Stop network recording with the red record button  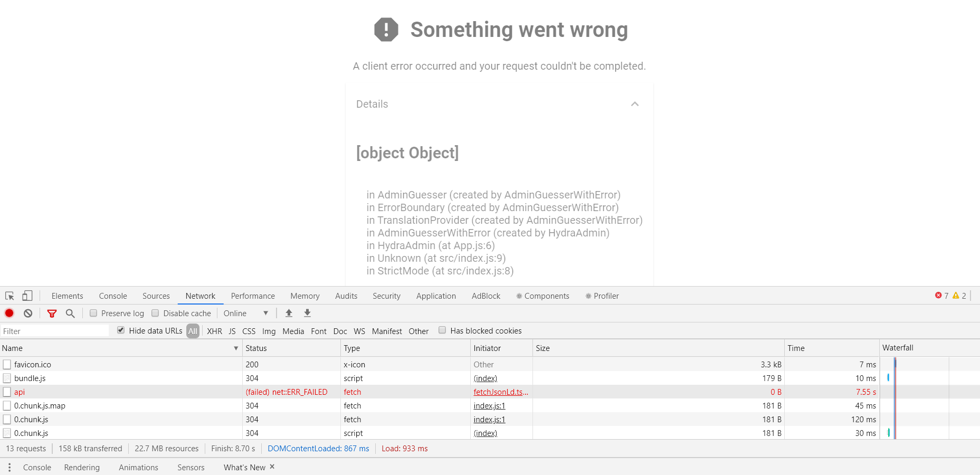9,313
